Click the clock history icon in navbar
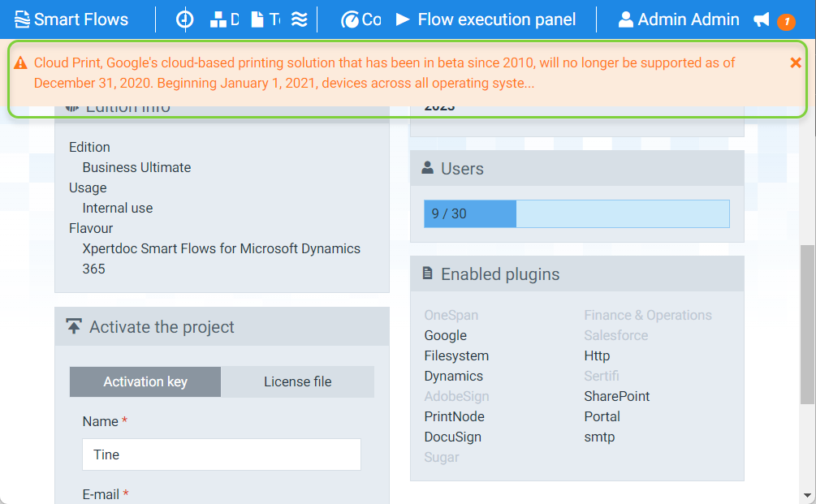Screen dimensions: 816x504 pyautogui.click(x=184, y=19)
